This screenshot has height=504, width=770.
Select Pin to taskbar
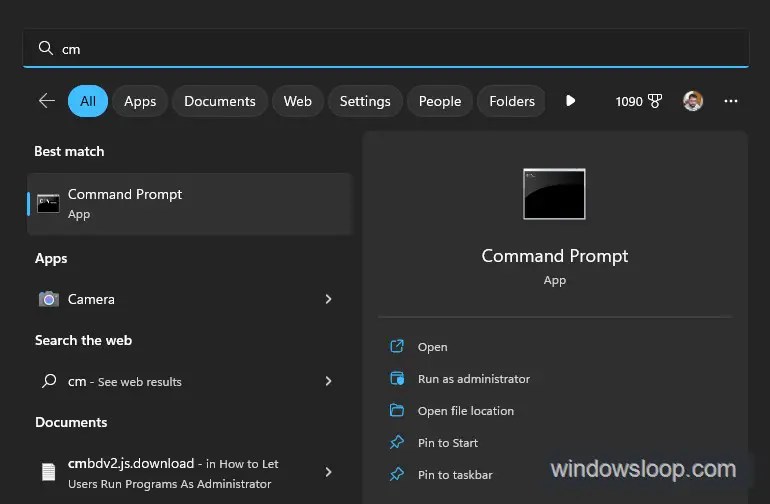pos(455,475)
